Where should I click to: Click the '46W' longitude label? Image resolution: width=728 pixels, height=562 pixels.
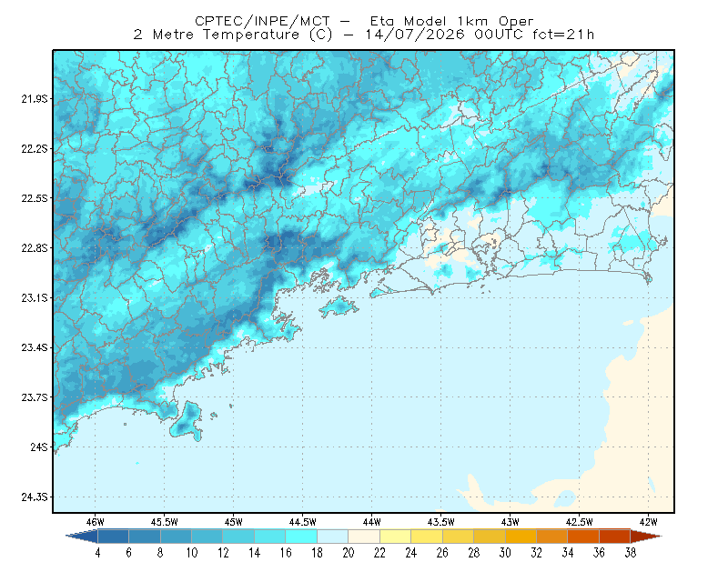[96, 522]
